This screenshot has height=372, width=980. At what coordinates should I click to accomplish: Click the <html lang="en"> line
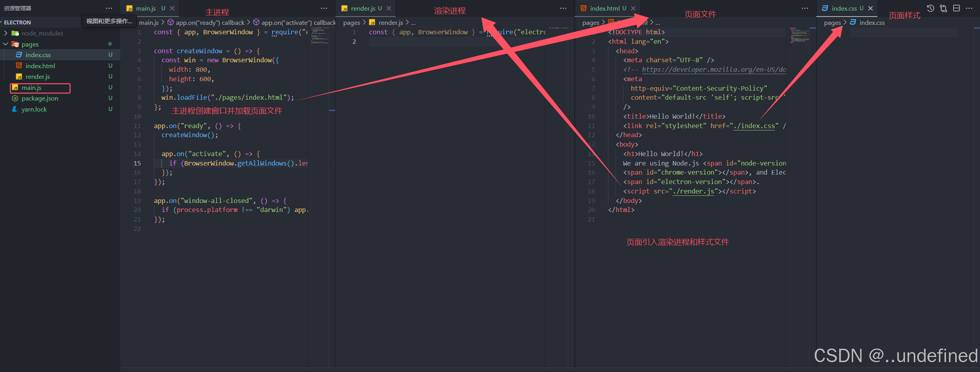(638, 41)
